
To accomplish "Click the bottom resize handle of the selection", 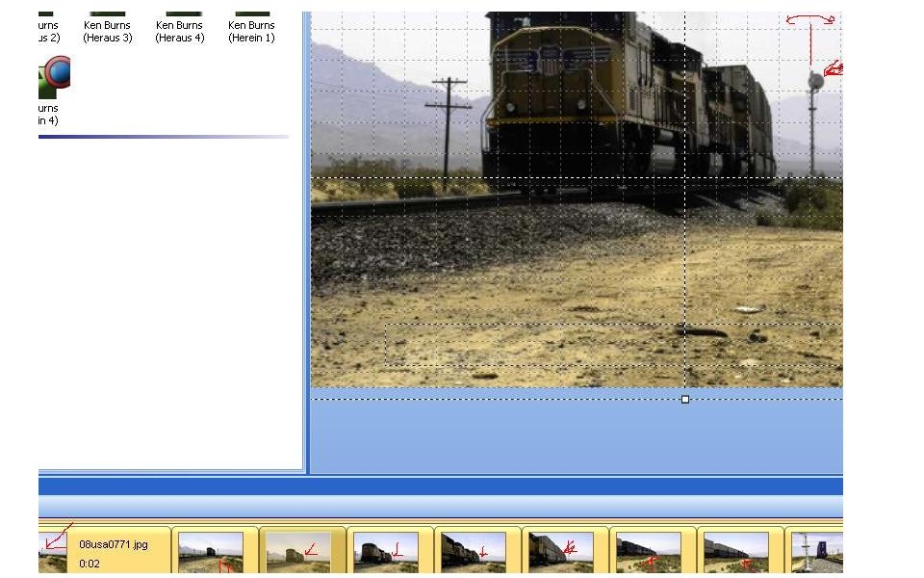I will (x=685, y=399).
